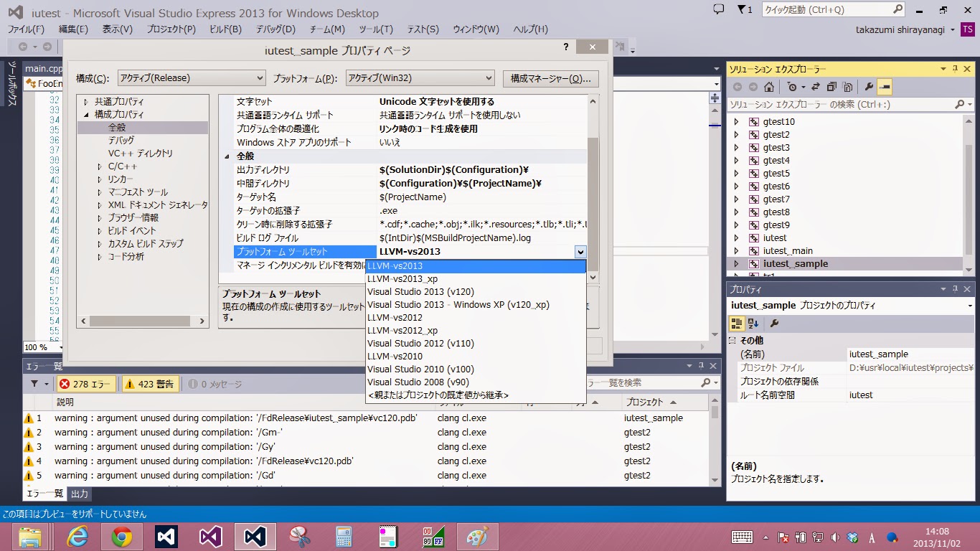Open the Calculator from the taskbar
This screenshot has width=980, height=551.
(343, 536)
